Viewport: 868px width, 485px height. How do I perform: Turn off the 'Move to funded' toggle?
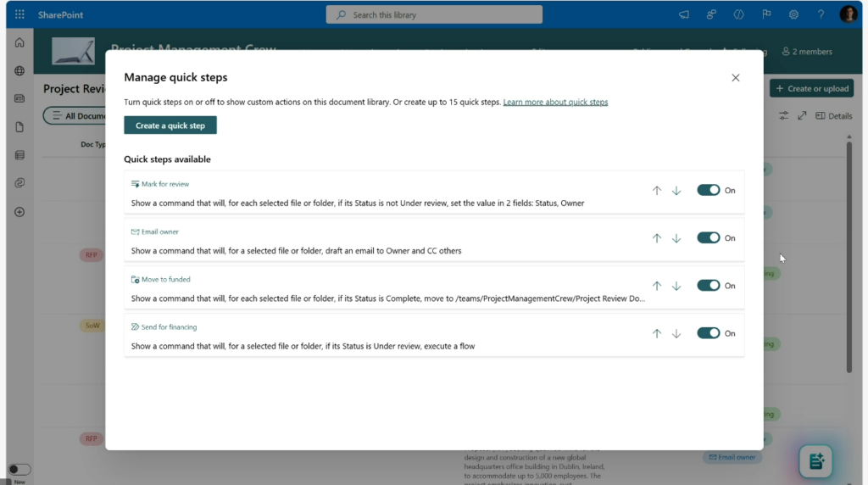[708, 286]
